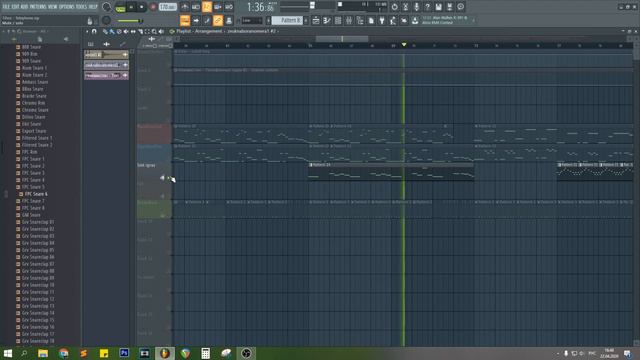Open the playlist options icon before title
Image resolution: width=640 pixels, height=360 pixels.
[172, 31]
